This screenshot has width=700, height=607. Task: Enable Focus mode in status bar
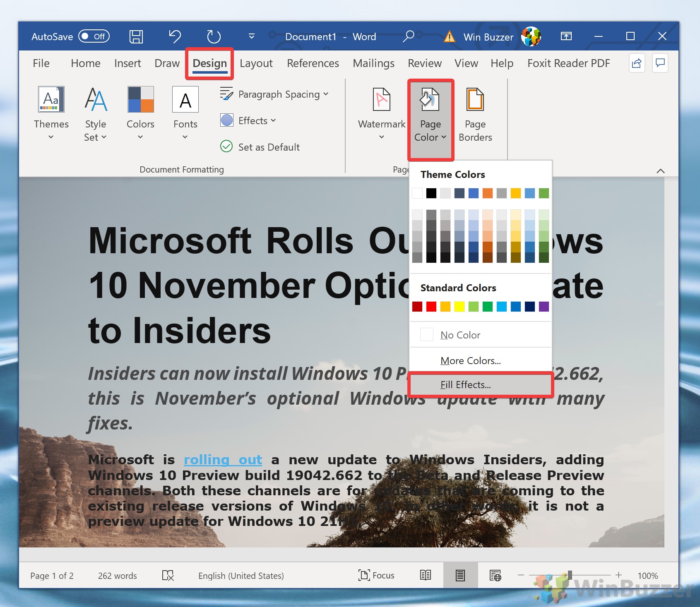376,575
